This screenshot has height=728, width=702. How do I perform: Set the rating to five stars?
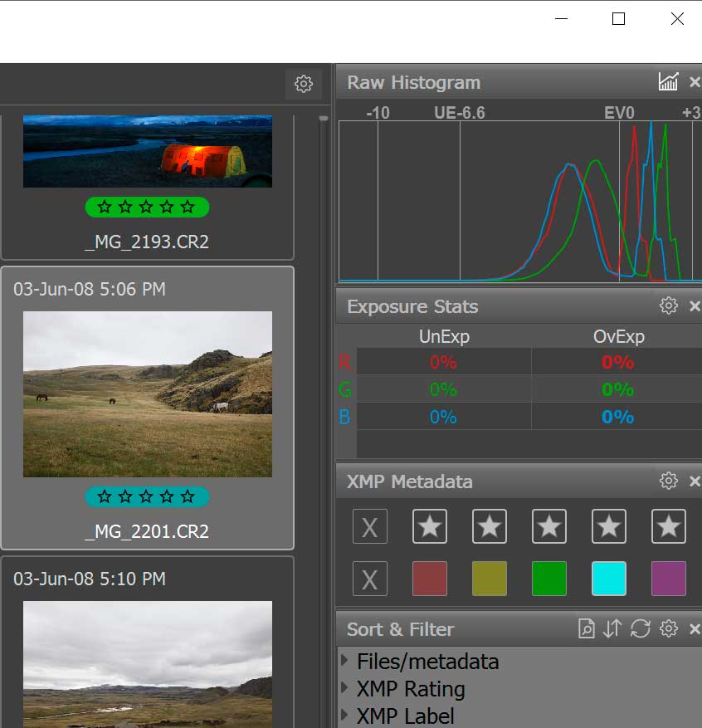point(669,526)
